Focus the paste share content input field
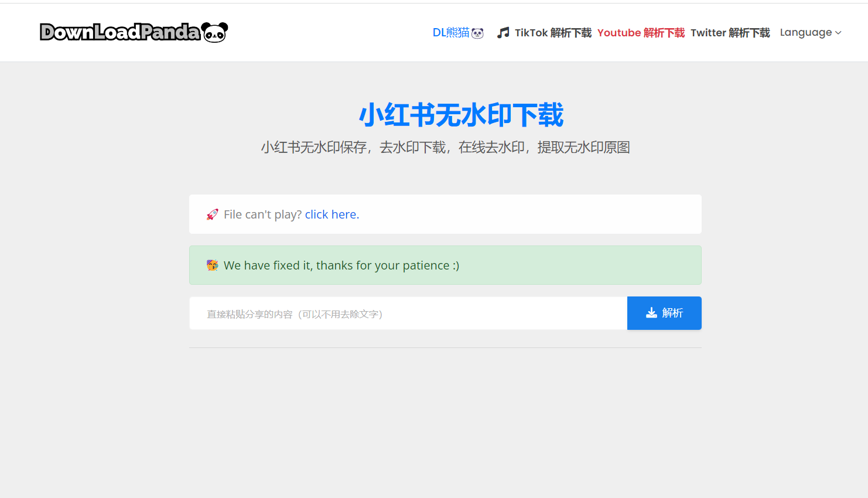 [408, 313]
